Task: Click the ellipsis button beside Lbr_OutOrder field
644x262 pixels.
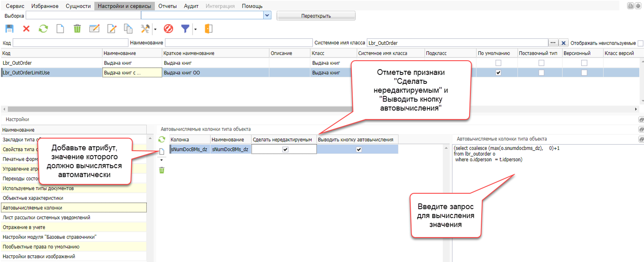Action: pos(553,43)
